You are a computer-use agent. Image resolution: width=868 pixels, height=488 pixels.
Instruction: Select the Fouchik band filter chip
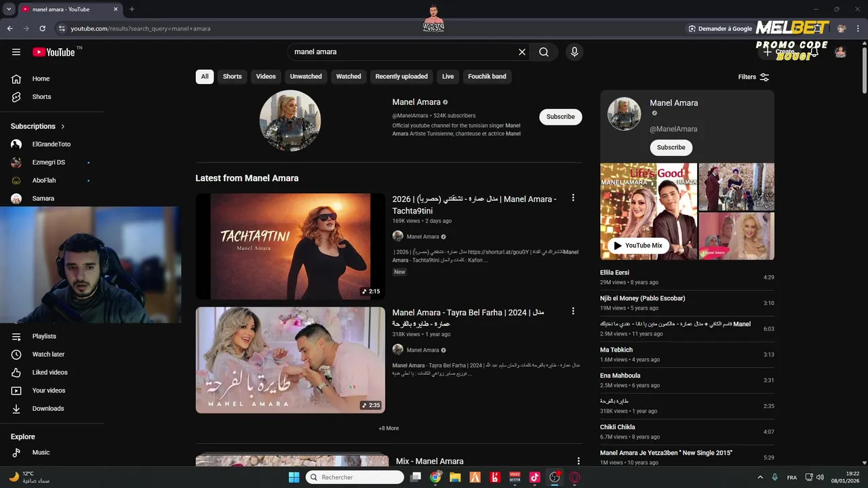coord(487,77)
